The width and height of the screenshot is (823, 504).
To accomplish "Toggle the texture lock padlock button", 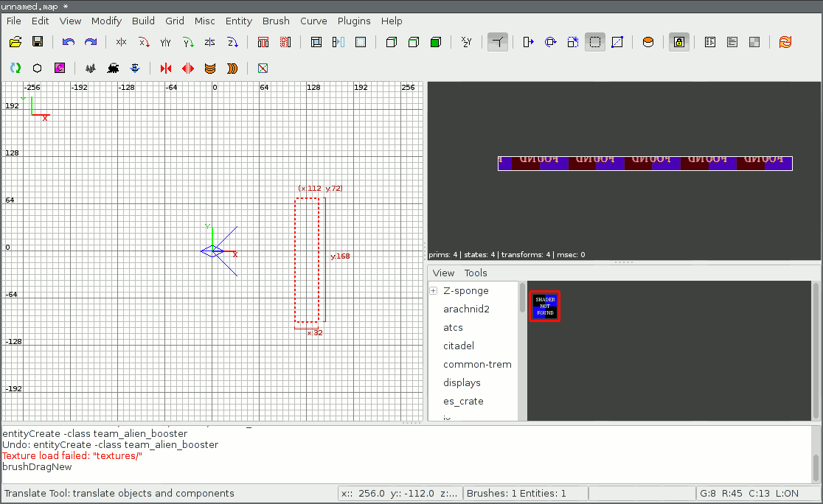I will click(x=679, y=42).
